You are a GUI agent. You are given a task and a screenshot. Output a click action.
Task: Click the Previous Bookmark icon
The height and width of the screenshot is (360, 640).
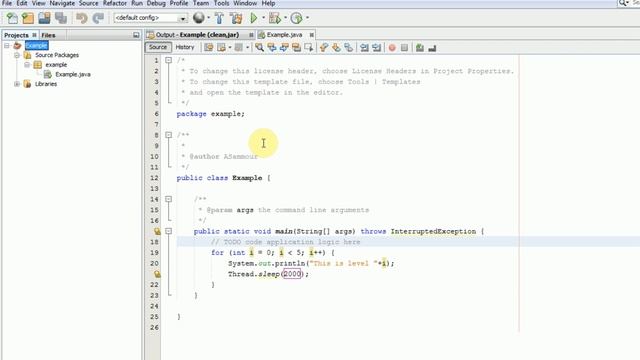[324, 48]
